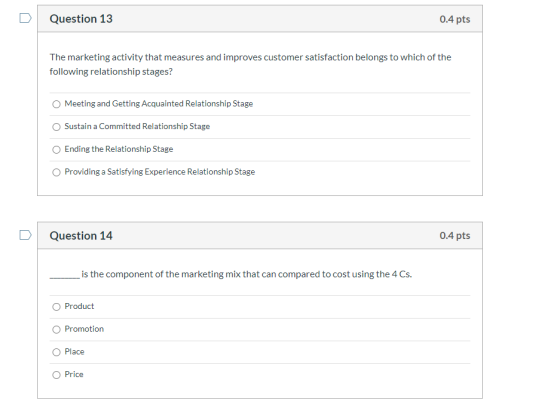Select Providing a Satisfying Experience Relationship Stage
560x401 pixels.
pyautogui.click(x=56, y=172)
